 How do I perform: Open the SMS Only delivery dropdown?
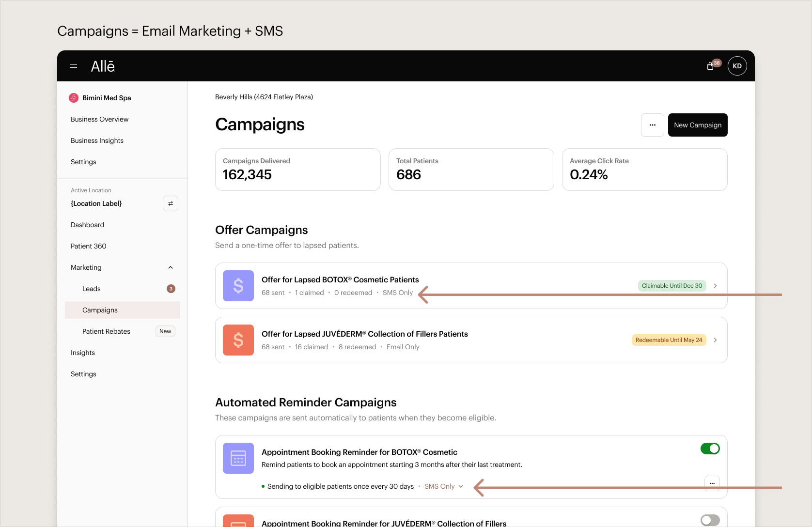pyautogui.click(x=443, y=486)
